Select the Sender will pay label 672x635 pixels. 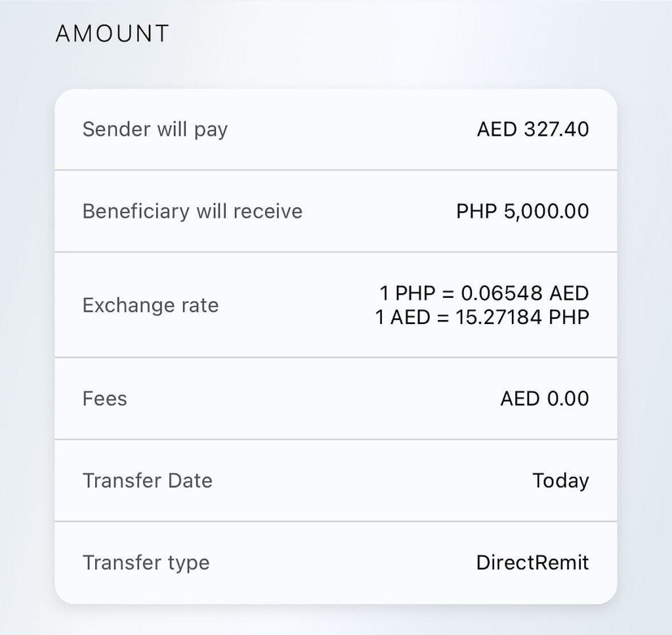click(x=155, y=129)
